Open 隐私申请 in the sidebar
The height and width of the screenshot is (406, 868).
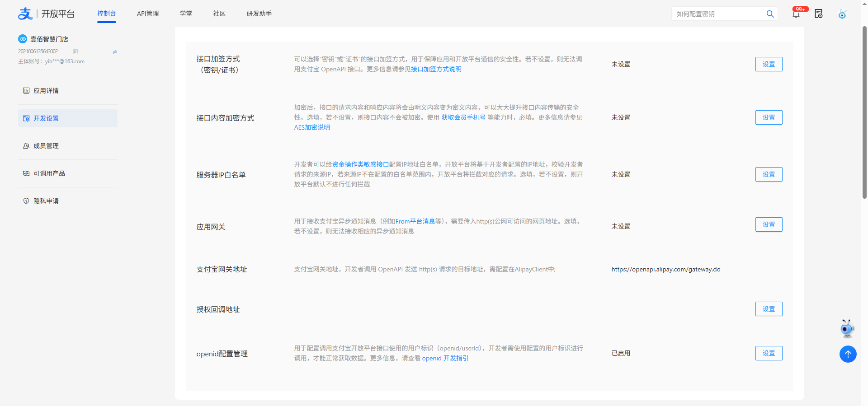click(68, 201)
